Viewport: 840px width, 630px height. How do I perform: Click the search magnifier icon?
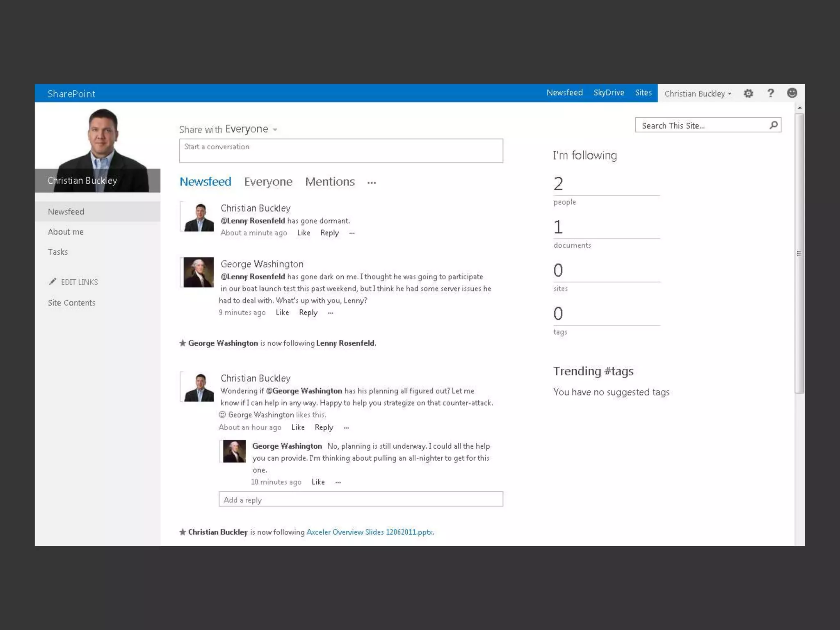click(x=774, y=125)
